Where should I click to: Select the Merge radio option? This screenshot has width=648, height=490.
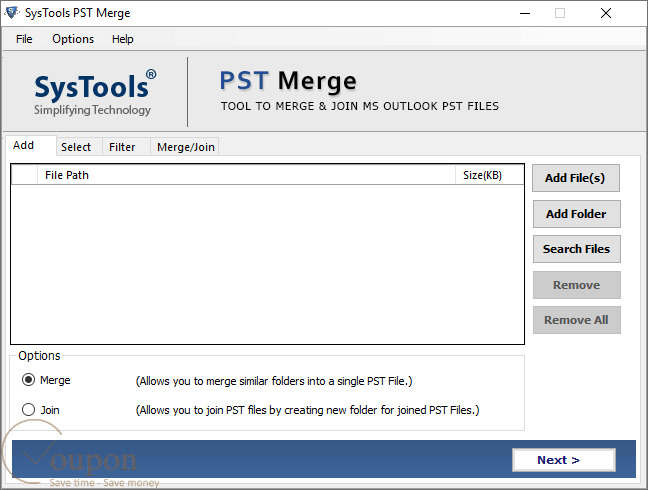click(x=29, y=380)
